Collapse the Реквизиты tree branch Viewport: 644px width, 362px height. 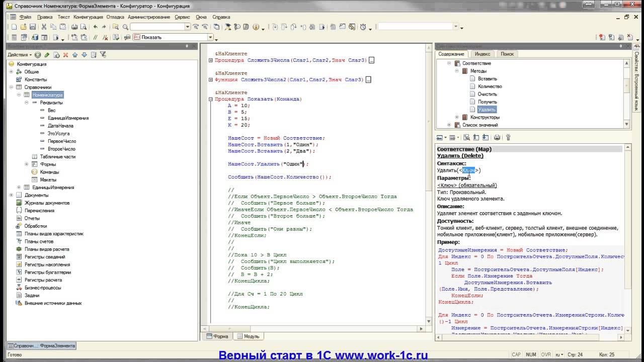26,103
